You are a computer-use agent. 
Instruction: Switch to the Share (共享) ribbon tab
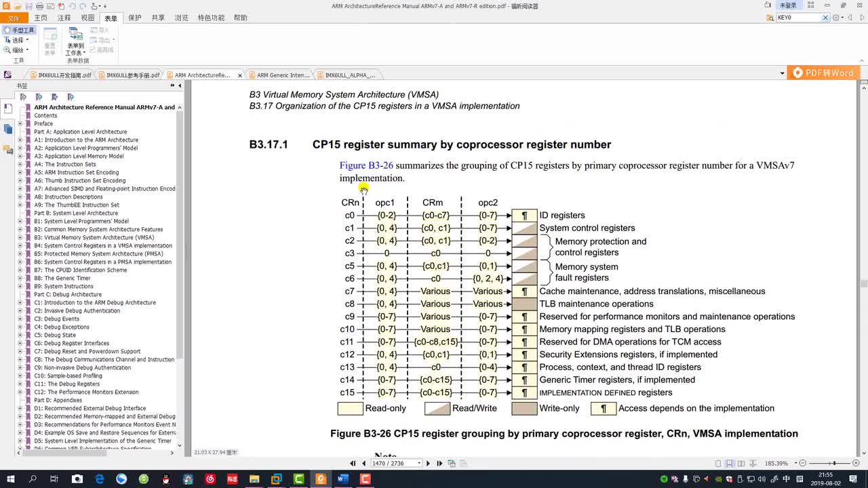click(x=158, y=18)
